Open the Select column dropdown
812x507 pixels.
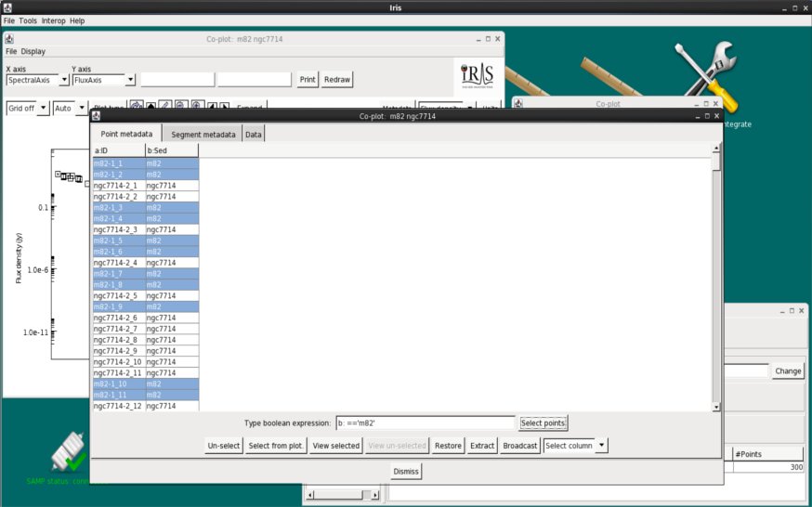point(576,446)
